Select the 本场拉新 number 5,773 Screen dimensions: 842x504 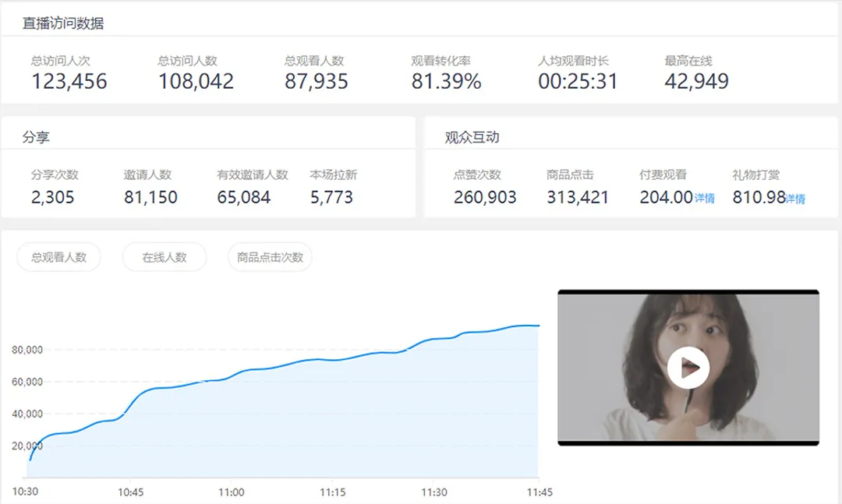[x=331, y=197]
